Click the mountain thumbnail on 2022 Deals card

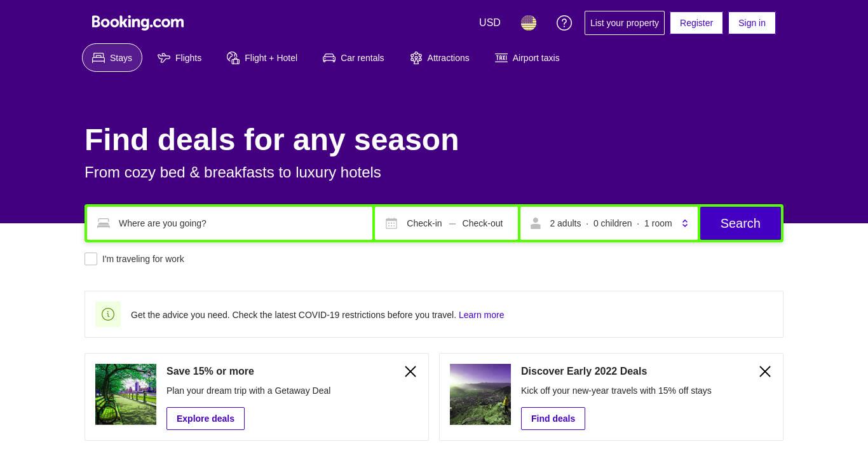(x=480, y=394)
